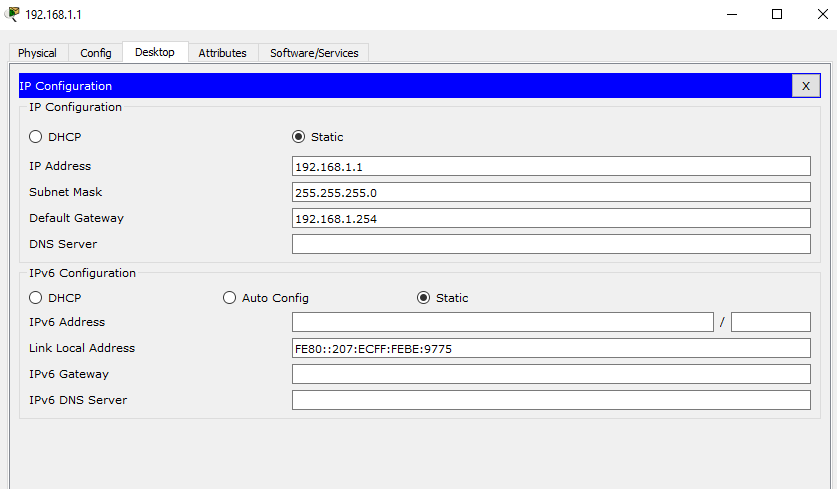Maximize the 192.168.1.1 window
Image resolution: width=837 pixels, height=489 pixels.
(x=777, y=14)
